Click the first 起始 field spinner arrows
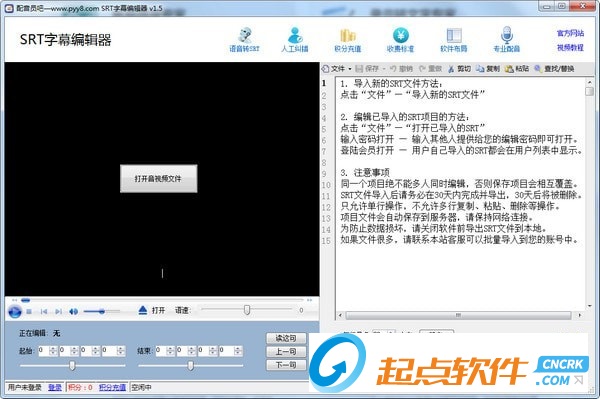This screenshot has height=399, width=600. tap(53, 350)
